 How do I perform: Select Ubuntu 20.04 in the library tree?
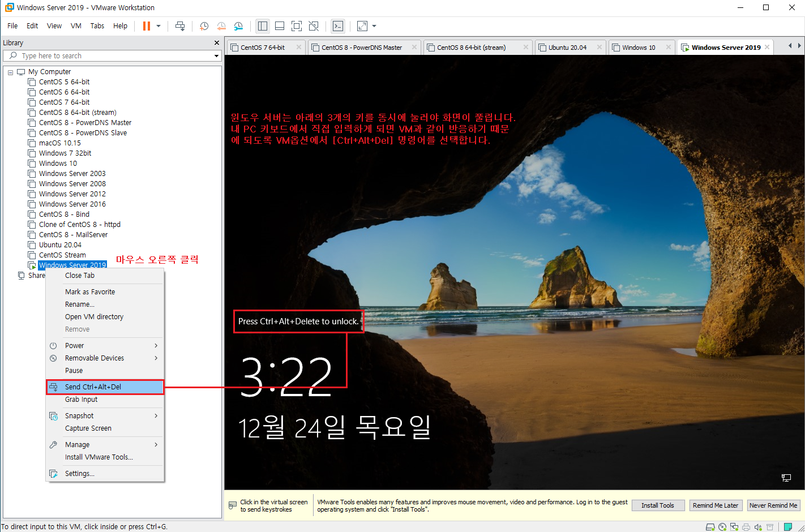60,245
